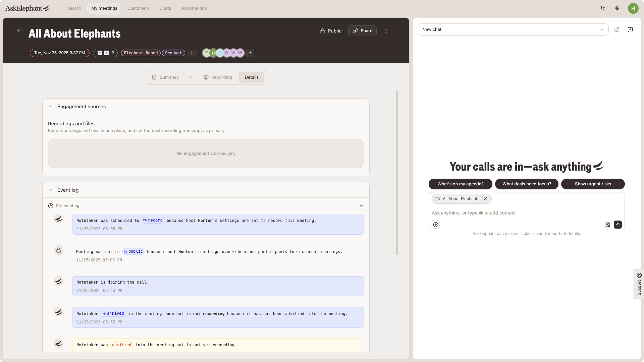The width and height of the screenshot is (644, 362).
Task: Click the lock icon beside public event
Action: coord(59,250)
